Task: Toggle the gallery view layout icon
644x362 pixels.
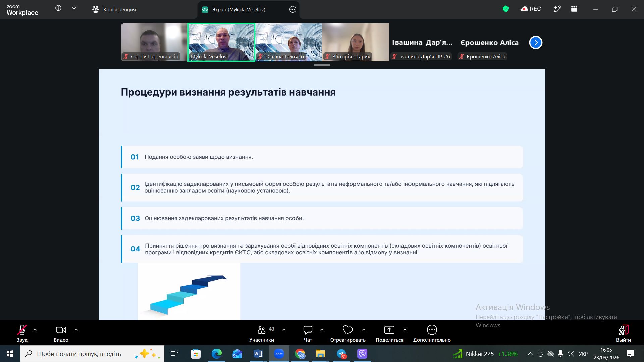Action: [x=574, y=9]
